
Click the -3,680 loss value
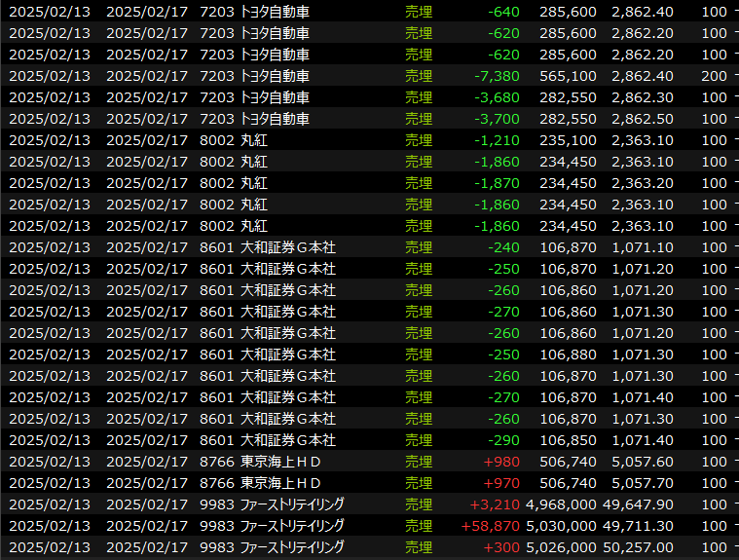[x=498, y=97]
